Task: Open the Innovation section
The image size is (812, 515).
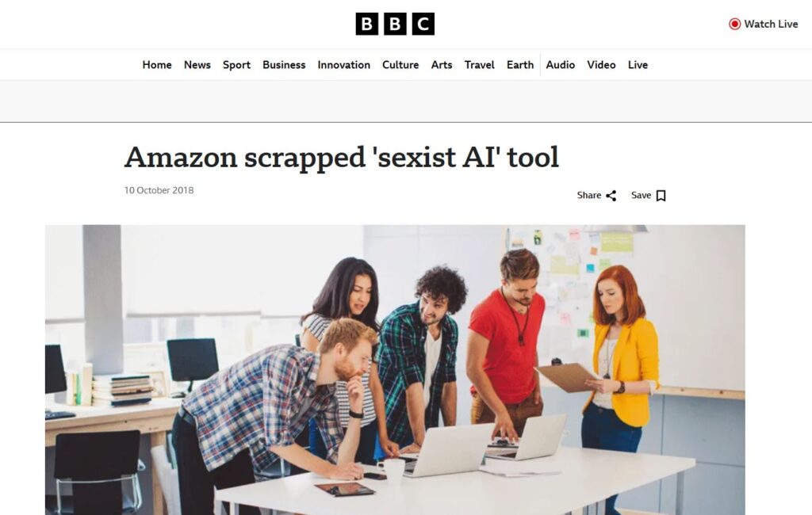Action: (344, 65)
